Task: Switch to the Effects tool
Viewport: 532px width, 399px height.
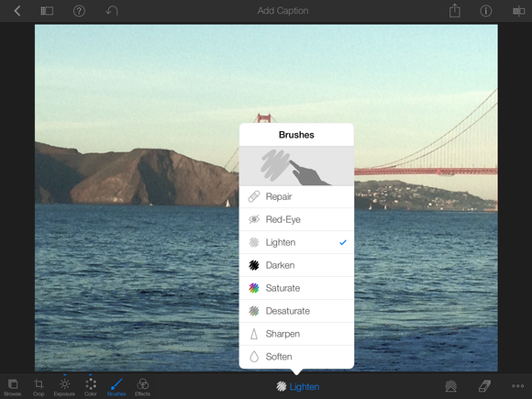Action: coord(142,387)
